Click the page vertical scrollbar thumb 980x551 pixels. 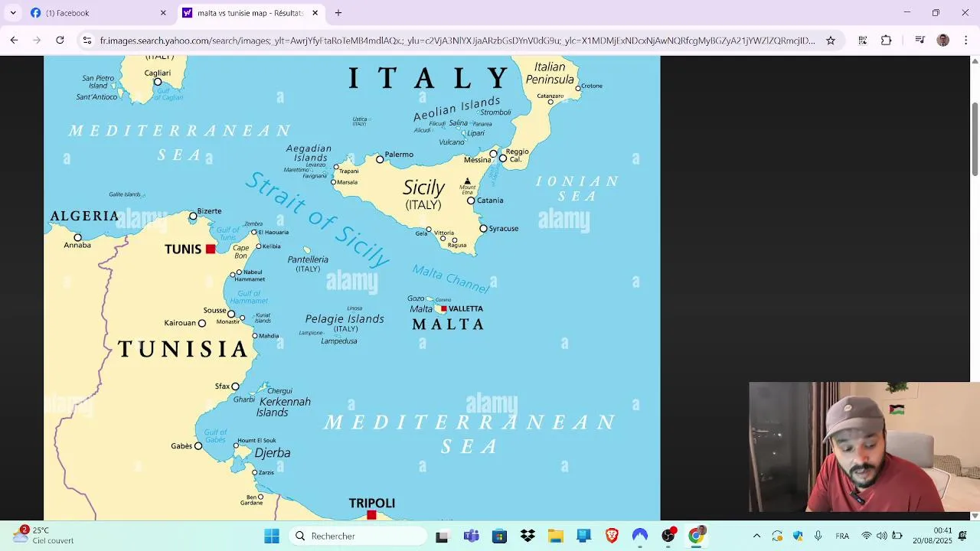pyautogui.click(x=975, y=138)
